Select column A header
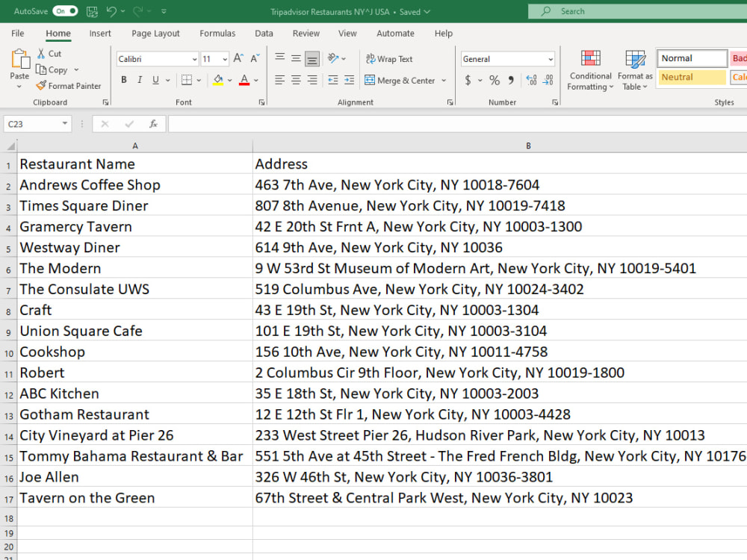The height and width of the screenshot is (560, 747). tap(135, 146)
